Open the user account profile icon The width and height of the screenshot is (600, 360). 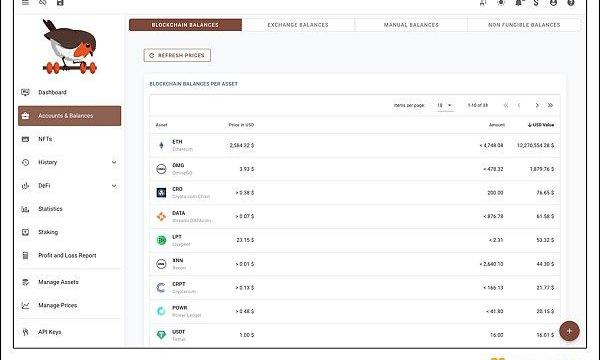pyautogui.click(x=553, y=2)
